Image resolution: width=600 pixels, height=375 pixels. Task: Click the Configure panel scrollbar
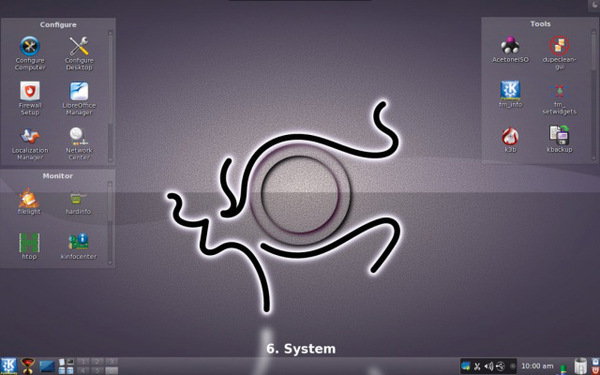pyautogui.click(x=110, y=96)
